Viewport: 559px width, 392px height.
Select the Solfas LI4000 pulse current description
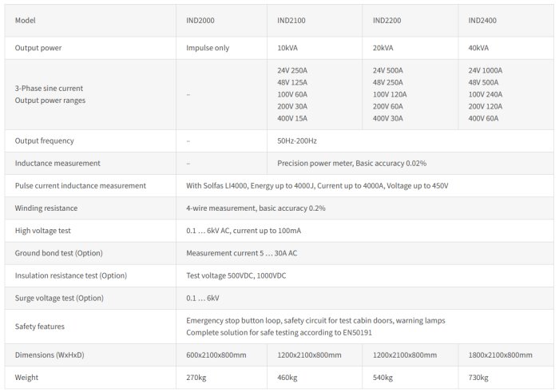pyautogui.click(x=317, y=186)
